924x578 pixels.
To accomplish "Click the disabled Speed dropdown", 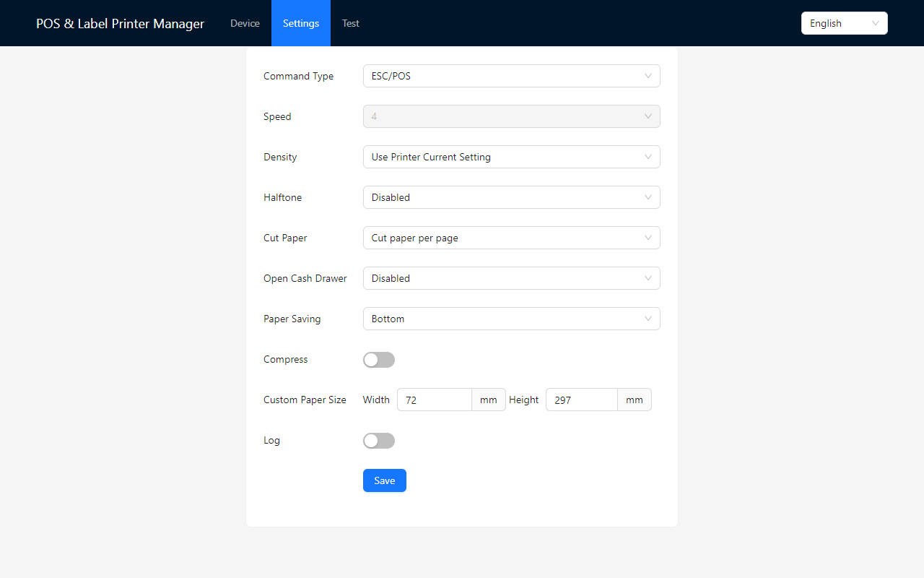I will 511,116.
